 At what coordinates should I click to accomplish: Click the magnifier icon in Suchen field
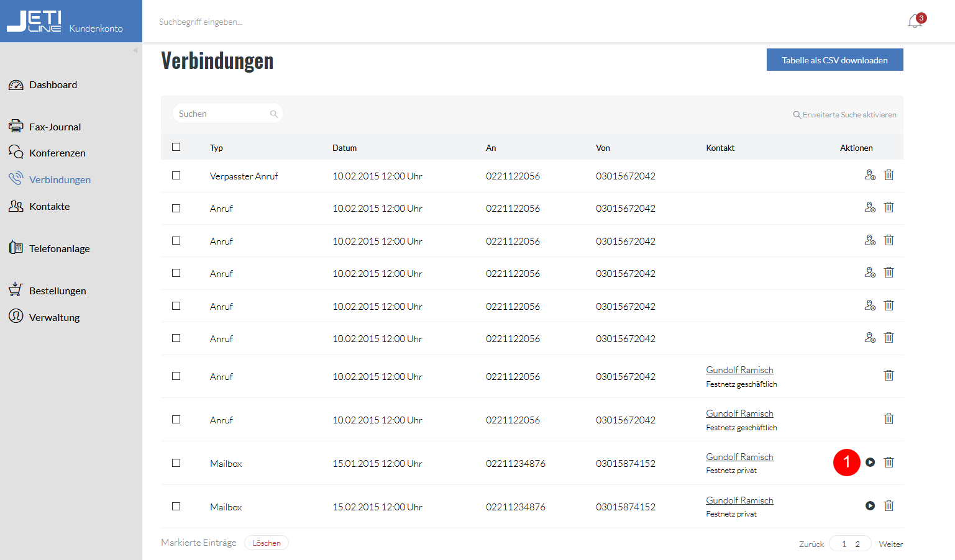[273, 114]
